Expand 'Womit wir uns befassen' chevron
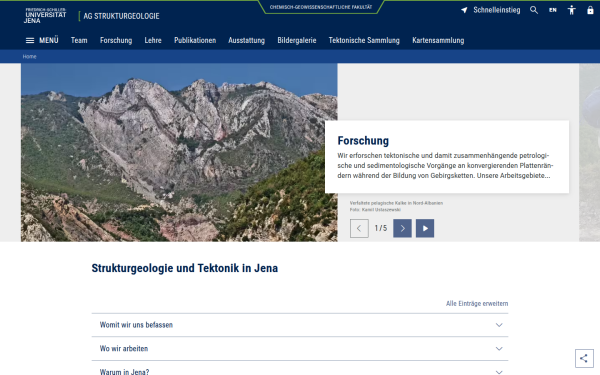 pos(499,325)
